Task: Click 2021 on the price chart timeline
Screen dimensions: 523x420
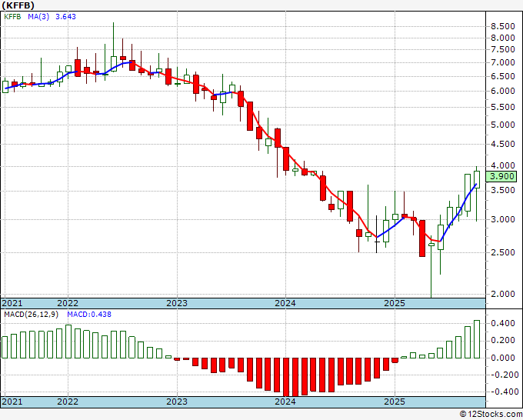Action: coord(12,303)
